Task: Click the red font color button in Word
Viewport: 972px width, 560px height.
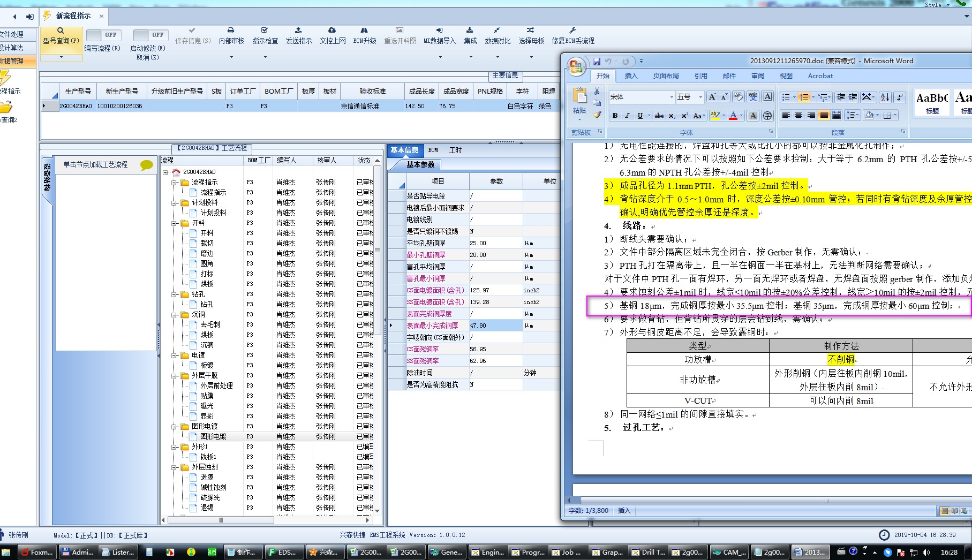Action: pyautogui.click(x=733, y=116)
